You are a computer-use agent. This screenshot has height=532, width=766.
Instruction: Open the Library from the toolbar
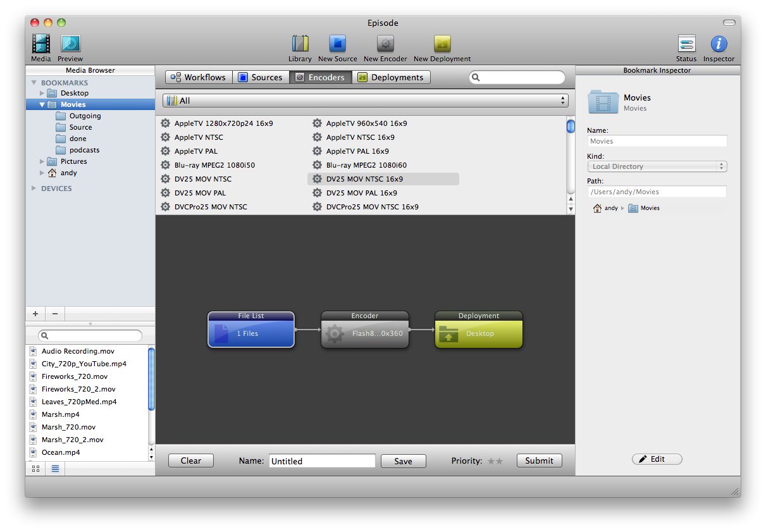point(300,44)
